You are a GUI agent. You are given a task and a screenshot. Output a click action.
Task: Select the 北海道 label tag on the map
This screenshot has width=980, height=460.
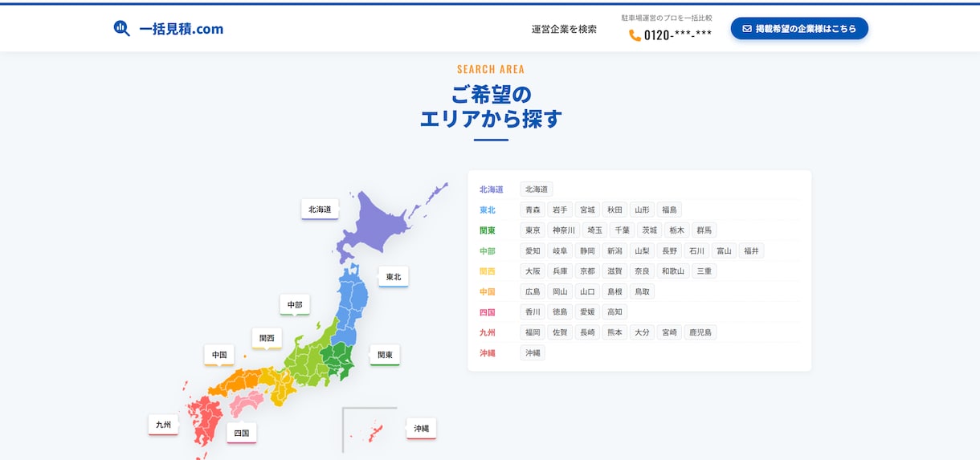(320, 209)
